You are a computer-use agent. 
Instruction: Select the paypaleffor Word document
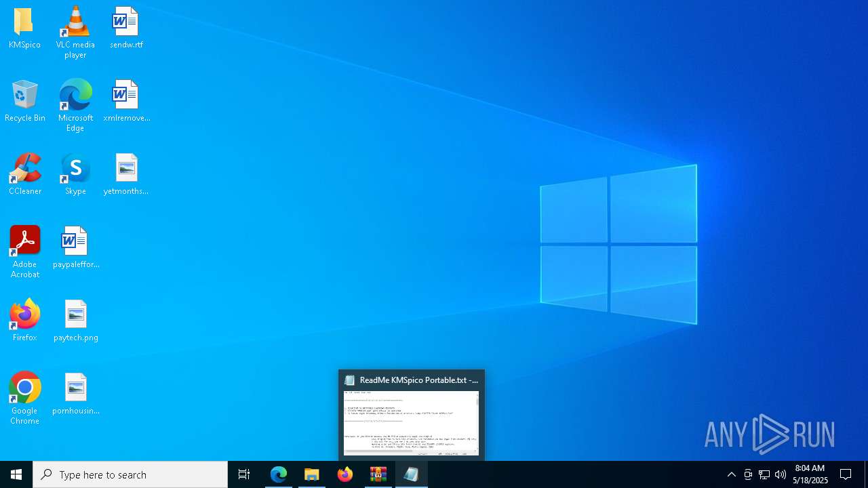tap(75, 248)
